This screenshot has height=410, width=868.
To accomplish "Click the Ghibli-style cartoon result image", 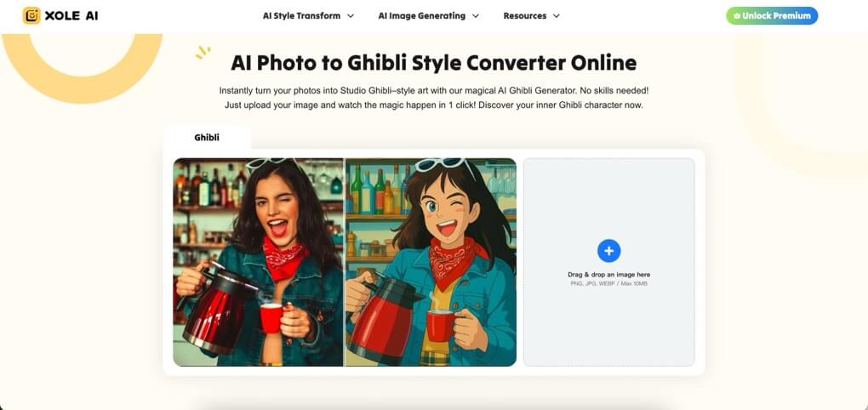I will coord(431,262).
